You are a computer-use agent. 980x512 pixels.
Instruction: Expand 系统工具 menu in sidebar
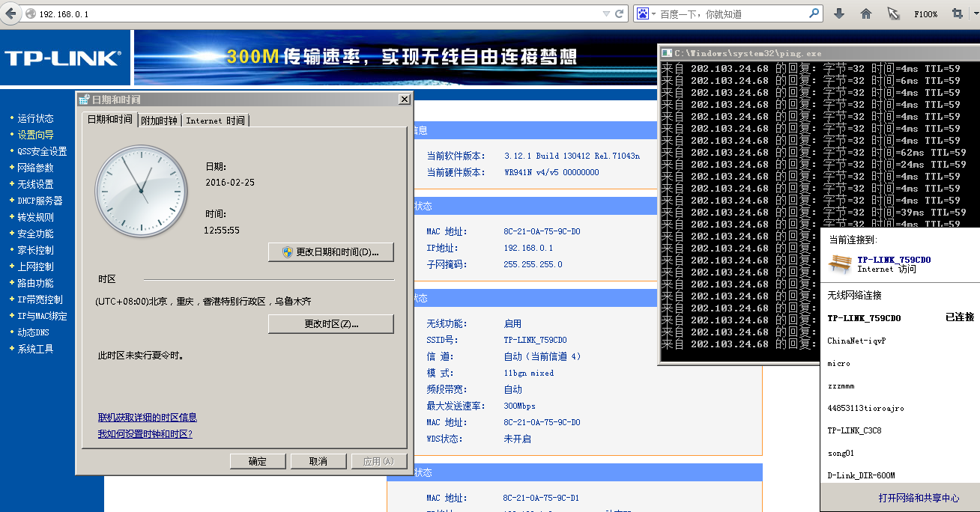[x=36, y=349]
